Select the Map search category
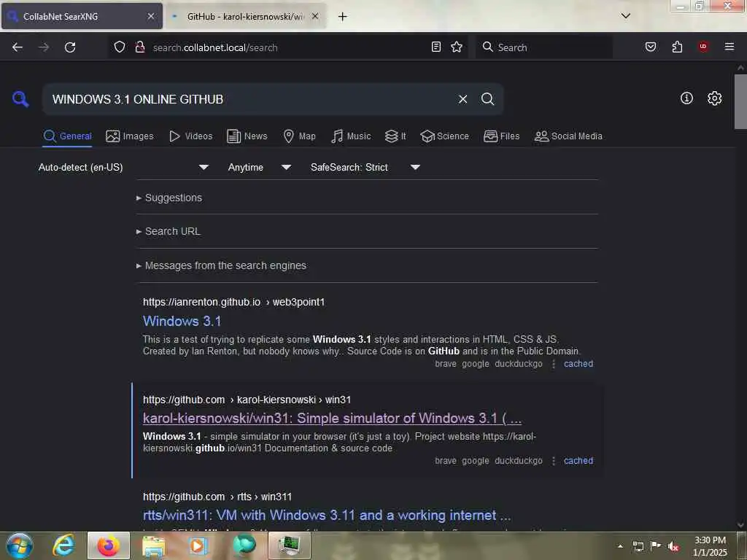 pyautogui.click(x=299, y=136)
